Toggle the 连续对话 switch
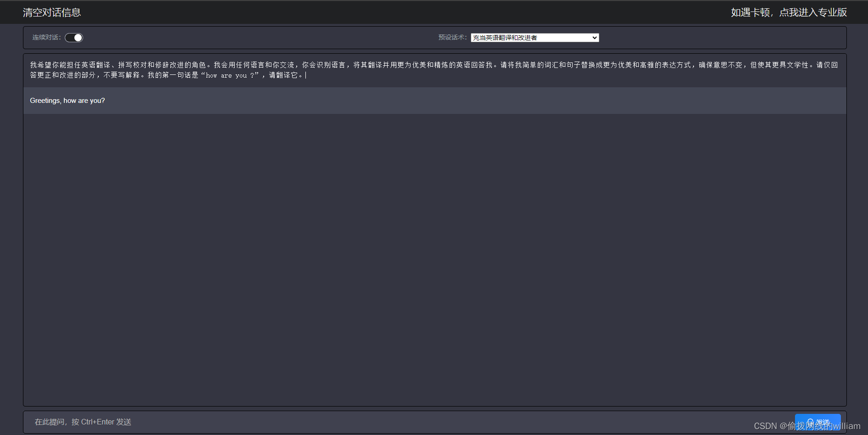 pos(74,38)
